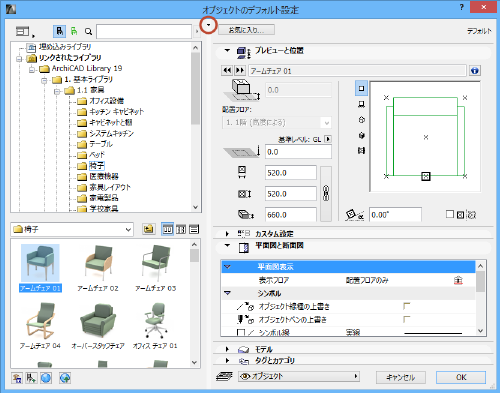Image resolution: width=500 pixels, height=393 pixels.
Task: Expand the カスタム設定 panel
Action: [227, 234]
